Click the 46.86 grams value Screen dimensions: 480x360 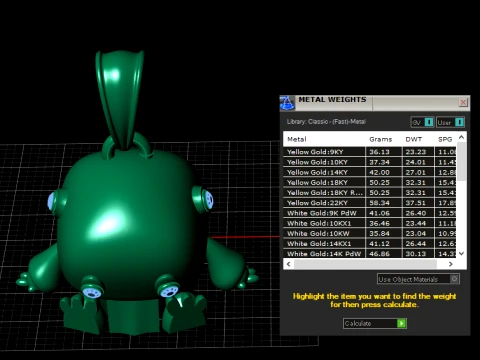pos(379,254)
